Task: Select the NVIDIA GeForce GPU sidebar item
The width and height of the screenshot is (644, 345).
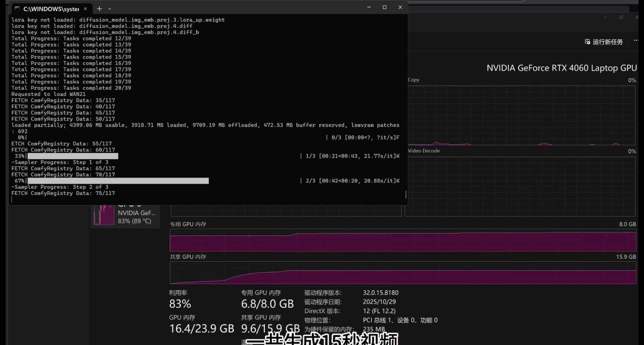Action: (x=136, y=216)
